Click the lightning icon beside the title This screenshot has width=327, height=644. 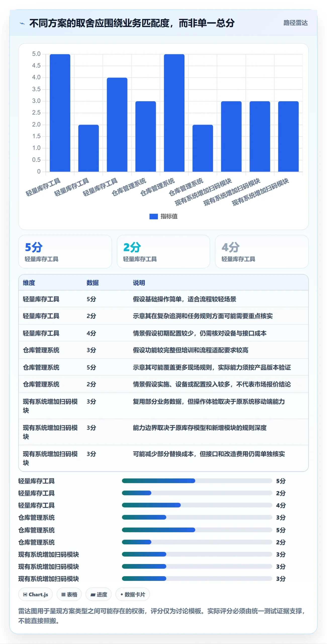pyautogui.click(x=22, y=23)
